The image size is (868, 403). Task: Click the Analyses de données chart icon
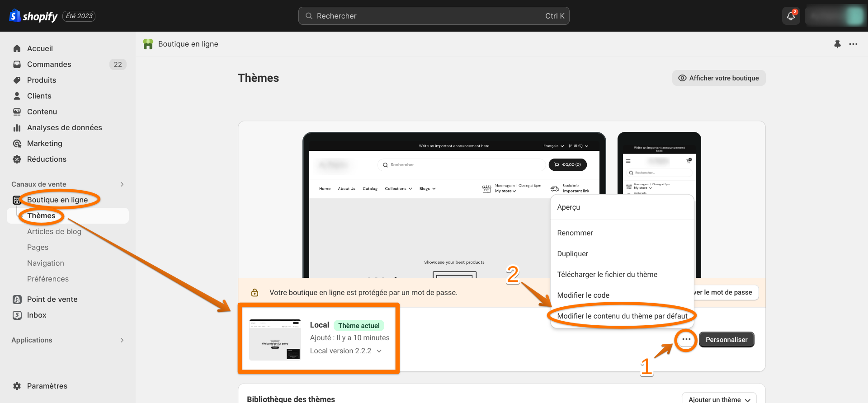(x=17, y=127)
